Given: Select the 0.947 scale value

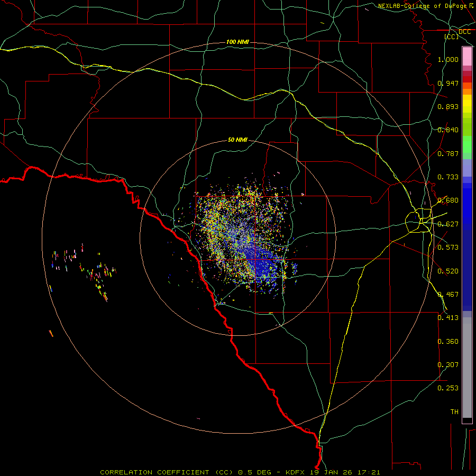Looking at the screenshot, I should 448,83.
